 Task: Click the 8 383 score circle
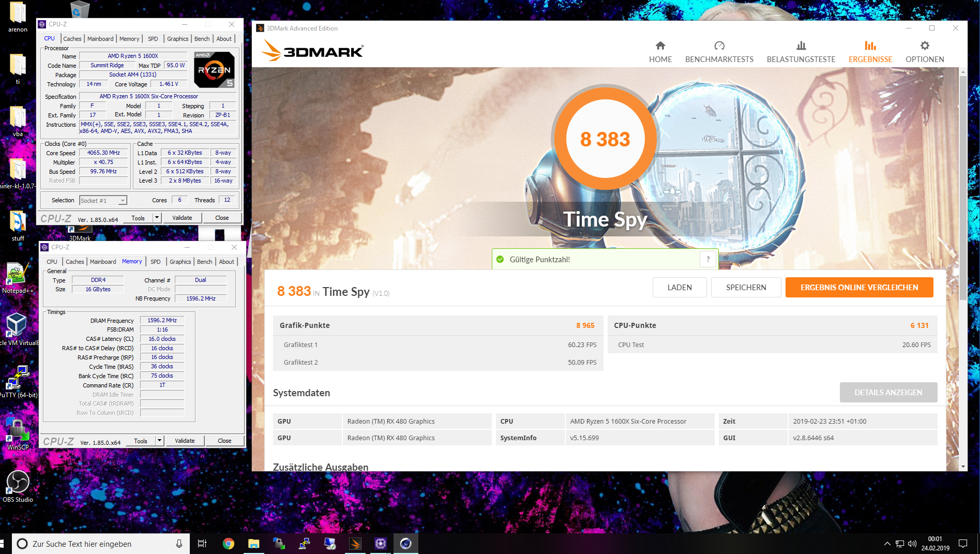pyautogui.click(x=605, y=139)
